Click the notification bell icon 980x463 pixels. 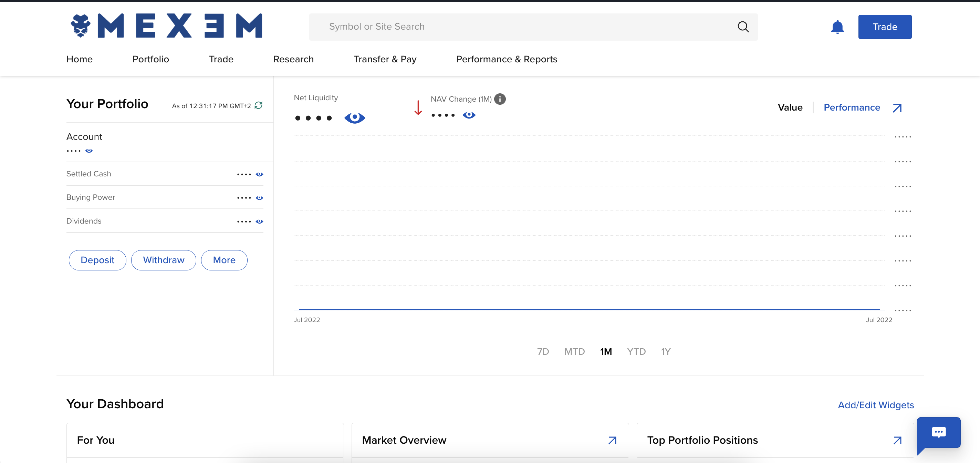[x=837, y=27]
